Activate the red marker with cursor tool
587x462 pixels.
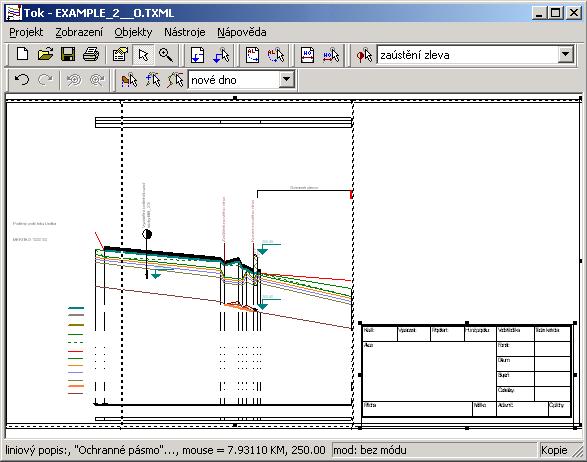[x=364, y=55]
